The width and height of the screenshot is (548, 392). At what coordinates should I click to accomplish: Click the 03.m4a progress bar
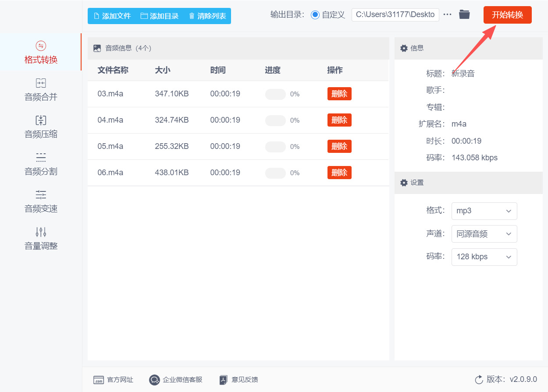275,94
